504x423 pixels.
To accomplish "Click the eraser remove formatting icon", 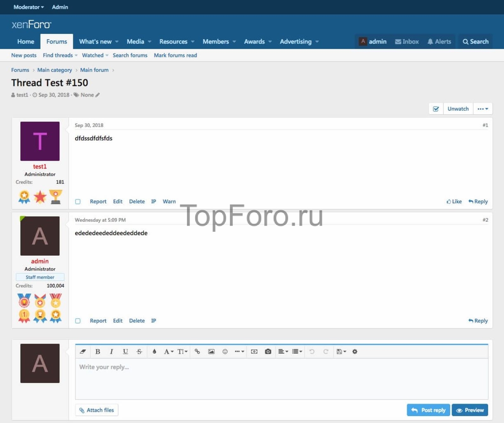I will (x=83, y=352).
